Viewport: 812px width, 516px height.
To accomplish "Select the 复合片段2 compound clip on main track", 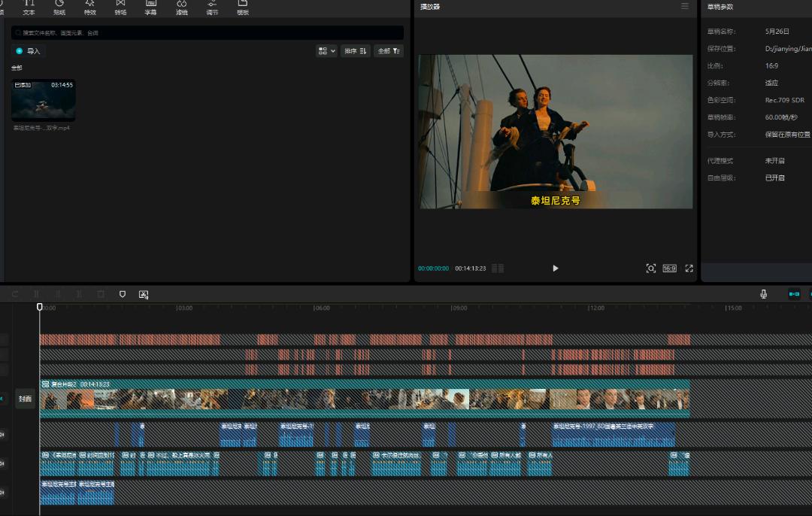I will (365, 399).
